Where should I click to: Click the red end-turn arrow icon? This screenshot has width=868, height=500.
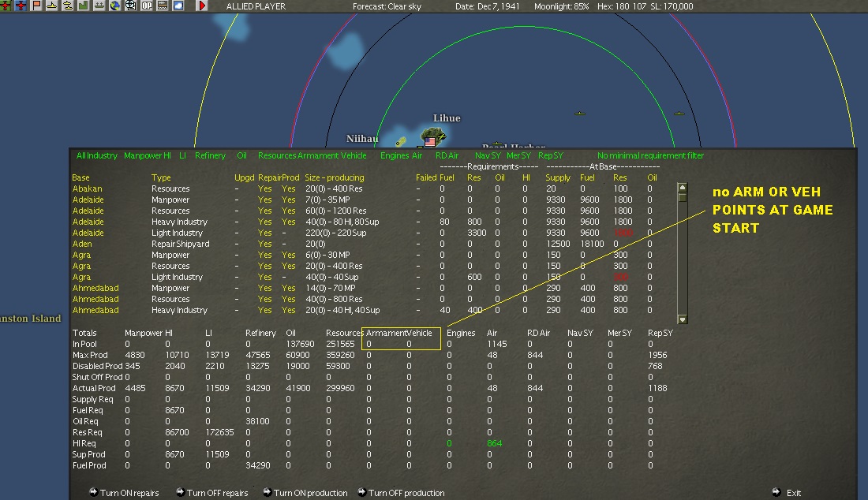[x=202, y=6]
